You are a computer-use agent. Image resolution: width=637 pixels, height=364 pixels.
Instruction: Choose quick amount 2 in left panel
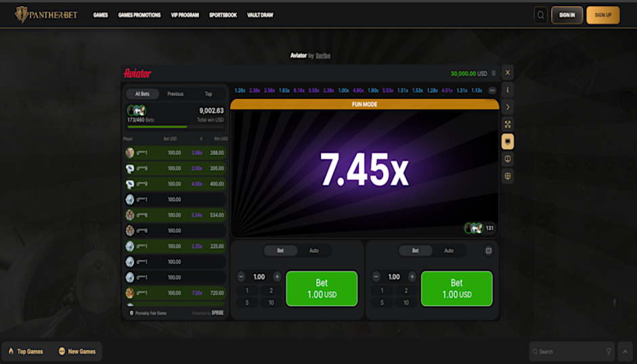[x=271, y=290]
